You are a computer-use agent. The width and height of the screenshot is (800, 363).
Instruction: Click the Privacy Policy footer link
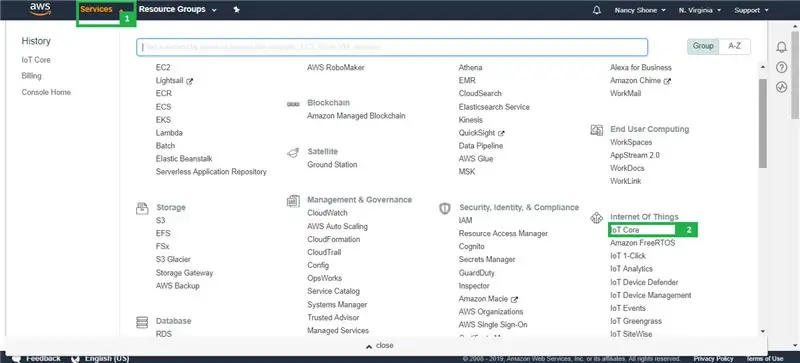(x=713, y=359)
